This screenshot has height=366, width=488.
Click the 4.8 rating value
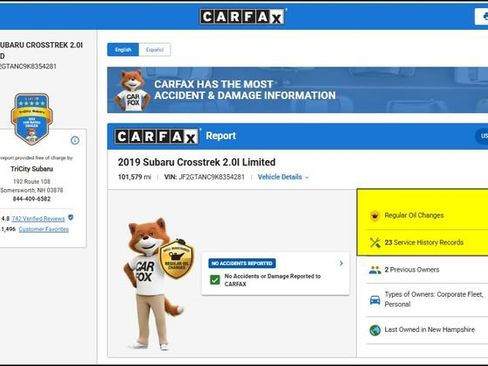click(5, 219)
